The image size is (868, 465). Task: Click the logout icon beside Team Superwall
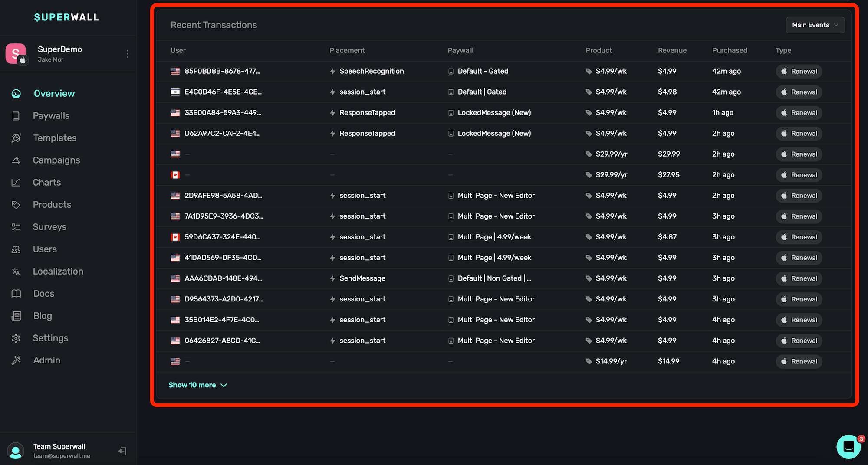pos(122,451)
